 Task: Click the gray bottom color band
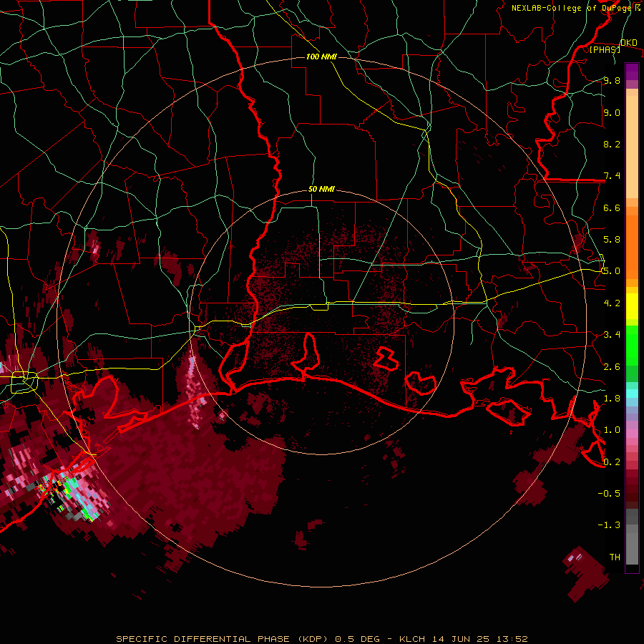point(632,549)
